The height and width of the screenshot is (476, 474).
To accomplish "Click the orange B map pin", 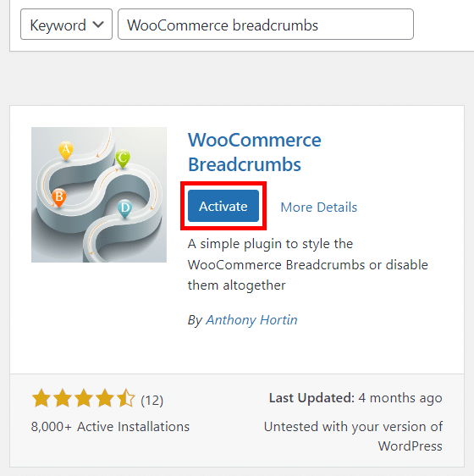I will (x=59, y=197).
